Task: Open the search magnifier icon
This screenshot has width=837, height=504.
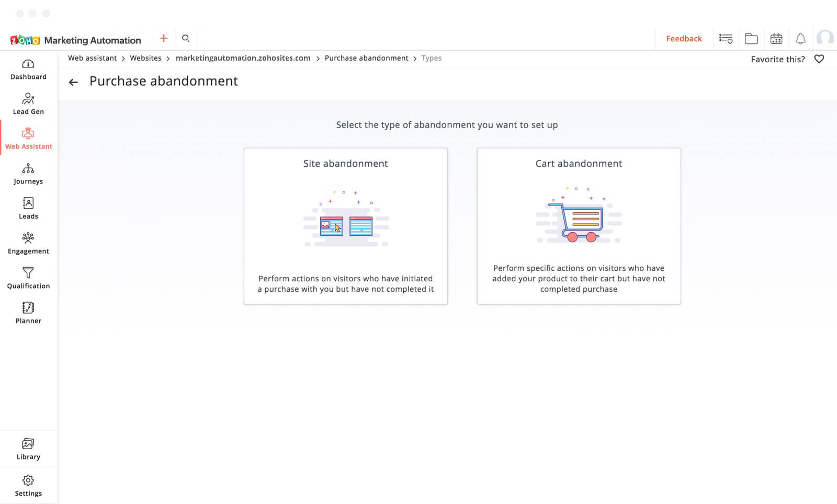Action: [186, 38]
